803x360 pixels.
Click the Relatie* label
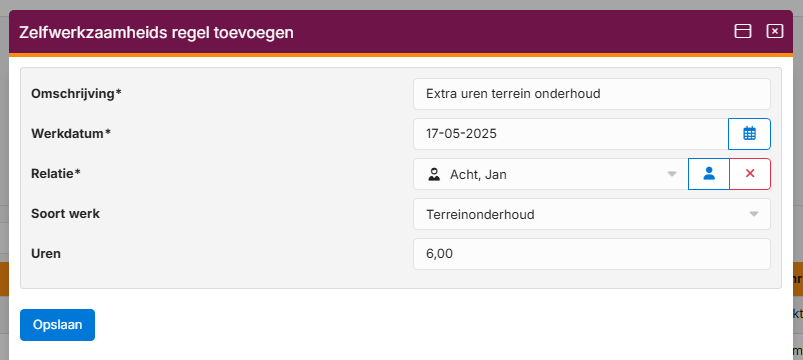(56, 174)
